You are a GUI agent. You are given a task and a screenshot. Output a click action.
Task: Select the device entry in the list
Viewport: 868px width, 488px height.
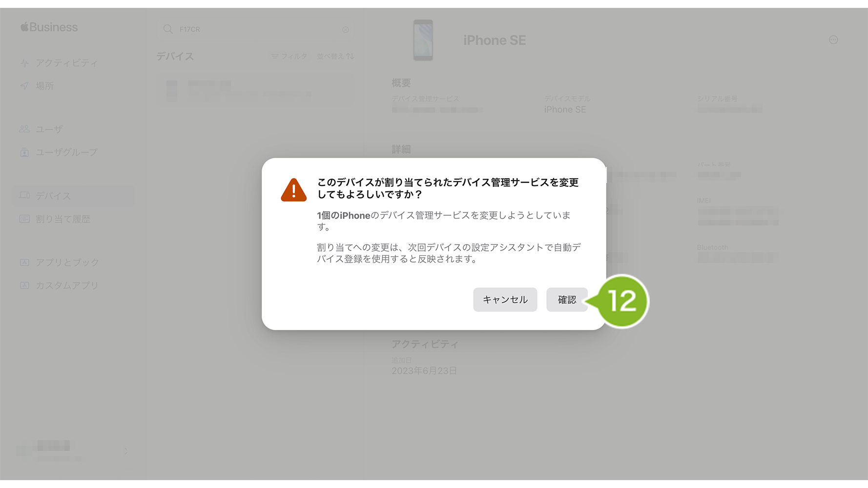click(256, 91)
